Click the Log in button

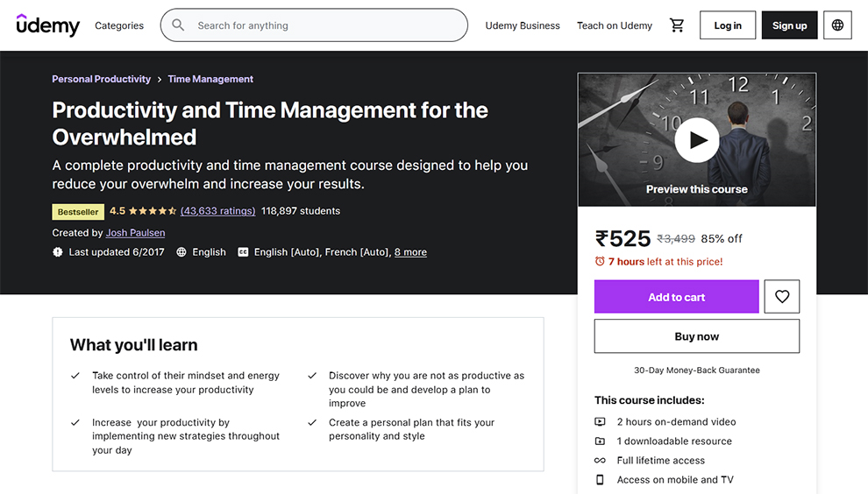pos(728,25)
